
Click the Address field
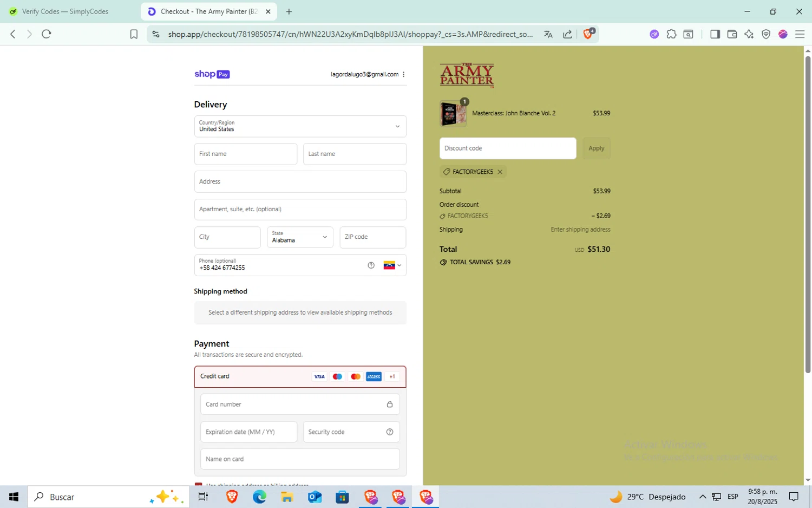(300, 181)
